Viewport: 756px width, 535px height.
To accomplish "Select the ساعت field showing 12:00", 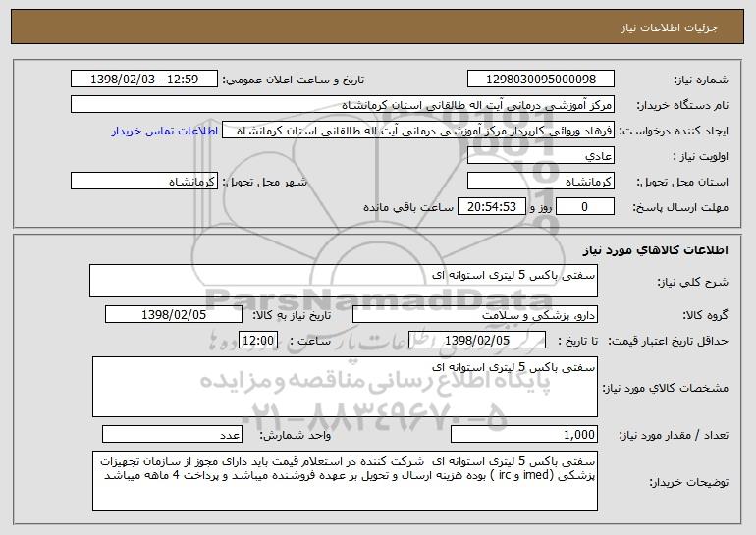I will (x=258, y=340).
